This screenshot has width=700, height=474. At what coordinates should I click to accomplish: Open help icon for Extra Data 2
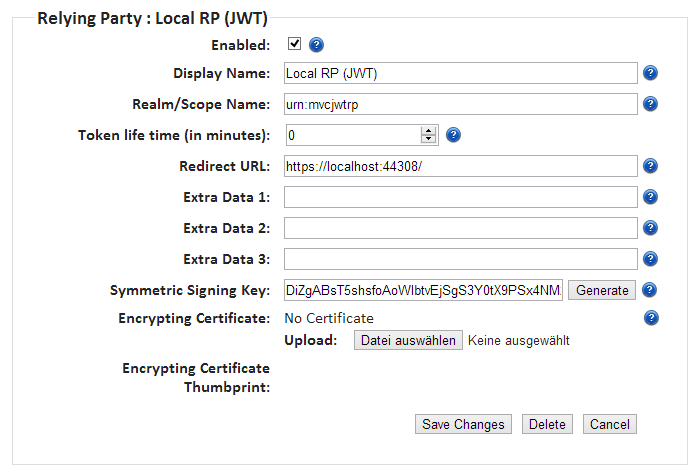point(650,228)
